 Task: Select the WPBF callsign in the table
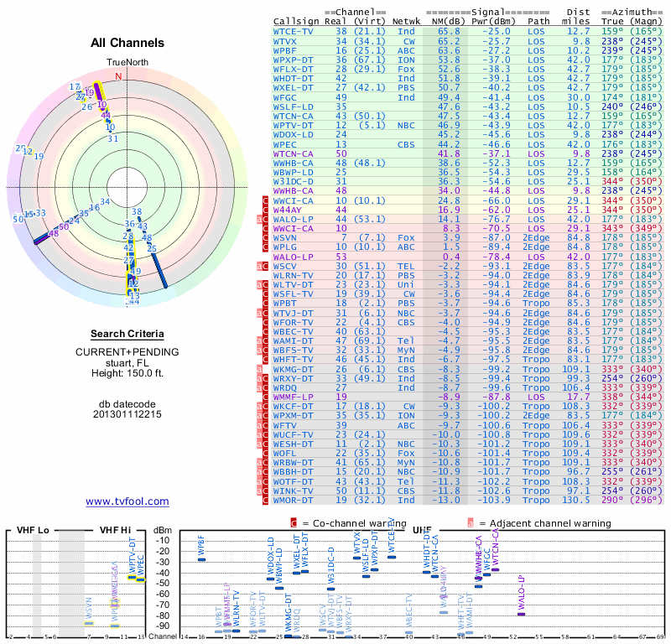(x=284, y=50)
